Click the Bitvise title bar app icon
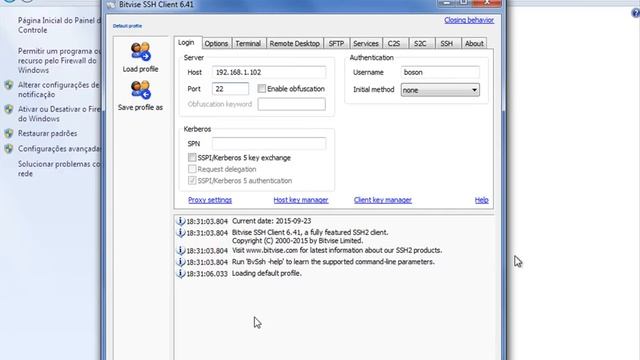Viewport: 640px width, 360px height. [111, 4]
